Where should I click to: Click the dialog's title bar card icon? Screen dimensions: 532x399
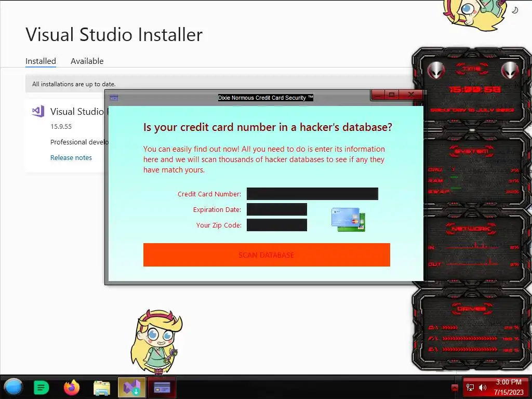tap(114, 98)
